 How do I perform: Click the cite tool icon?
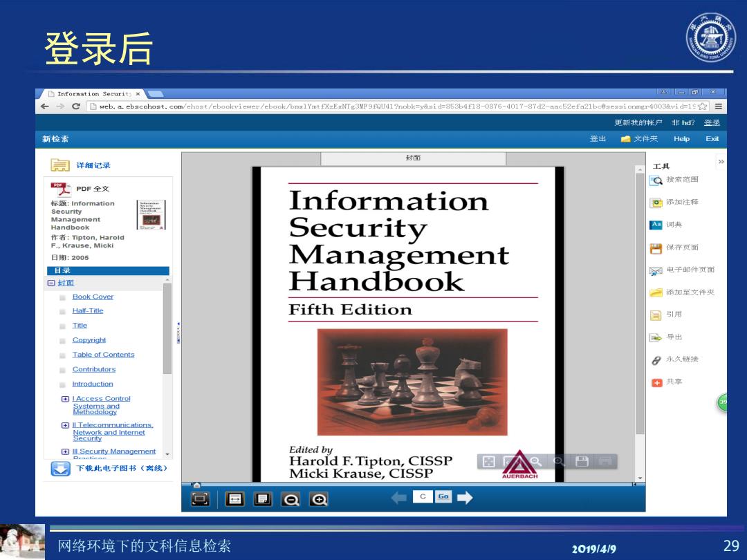(656, 315)
